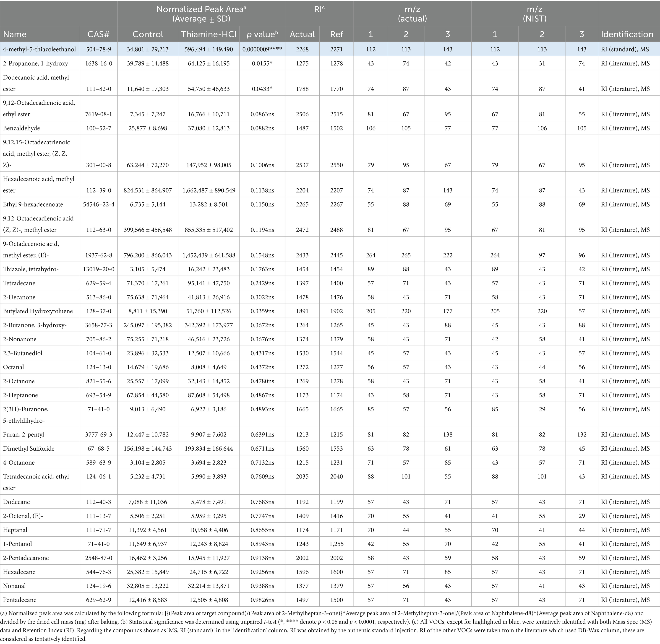Select RI (standard), MS identification cell

point(625,49)
